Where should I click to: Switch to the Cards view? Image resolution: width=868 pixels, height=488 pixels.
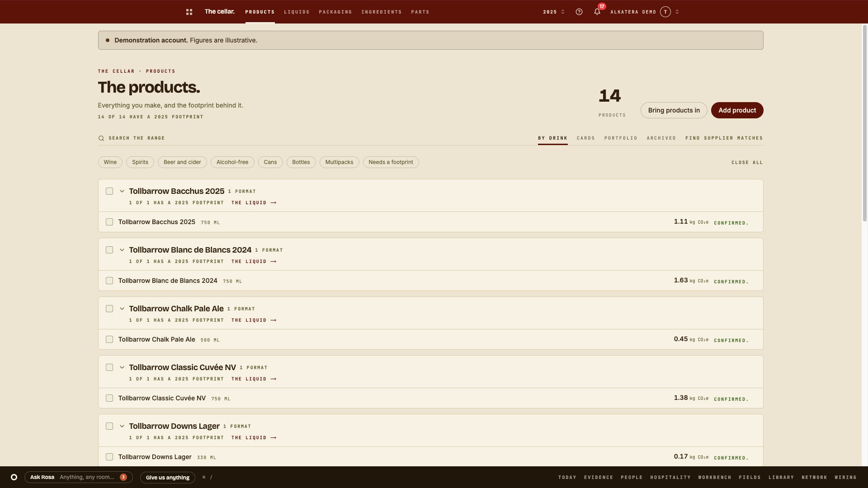[x=586, y=138]
